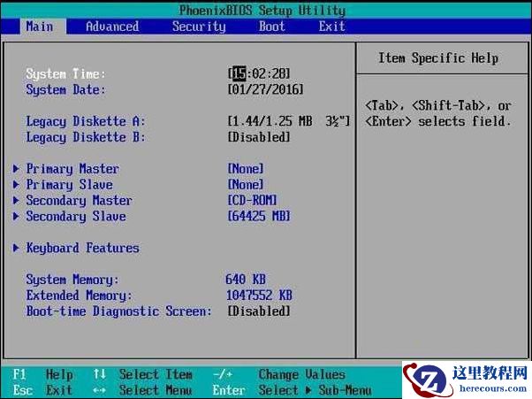The width and height of the screenshot is (532, 399).
Task: Open the Boot menu tab
Action: pyautogui.click(x=272, y=27)
